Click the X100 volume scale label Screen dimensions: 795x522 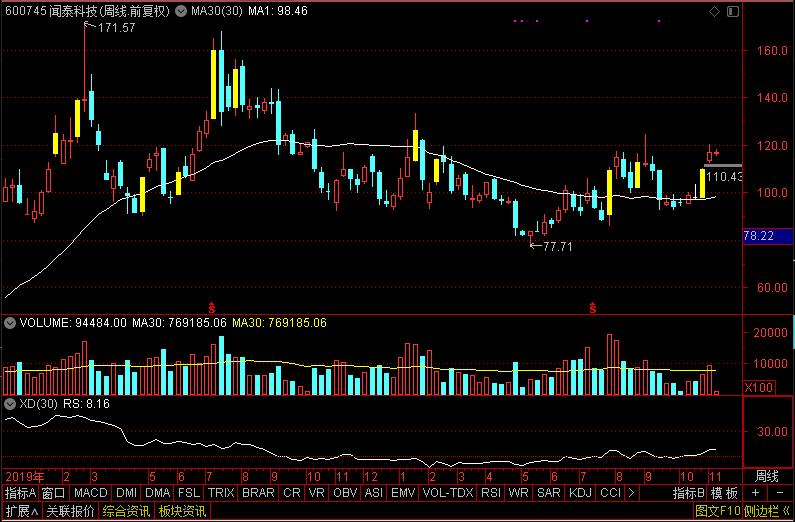point(759,388)
